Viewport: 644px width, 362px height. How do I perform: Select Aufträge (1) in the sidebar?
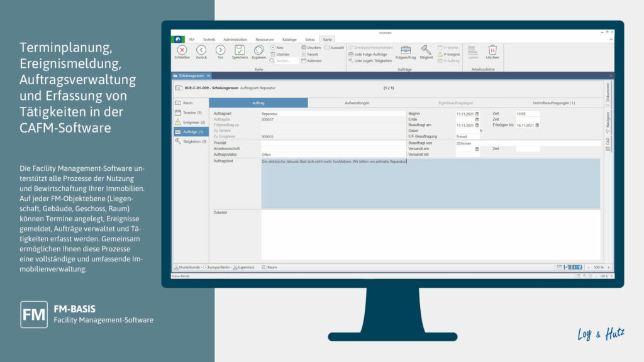pyautogui.click(x=191, y=132)
